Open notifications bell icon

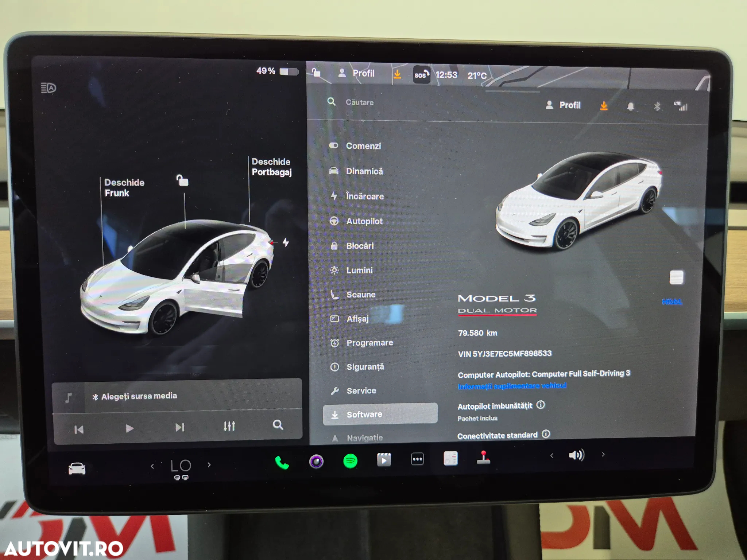631,106
